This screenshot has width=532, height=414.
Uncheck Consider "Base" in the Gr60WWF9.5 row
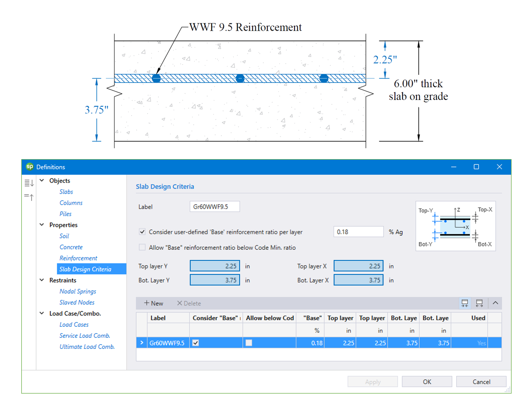196,343
